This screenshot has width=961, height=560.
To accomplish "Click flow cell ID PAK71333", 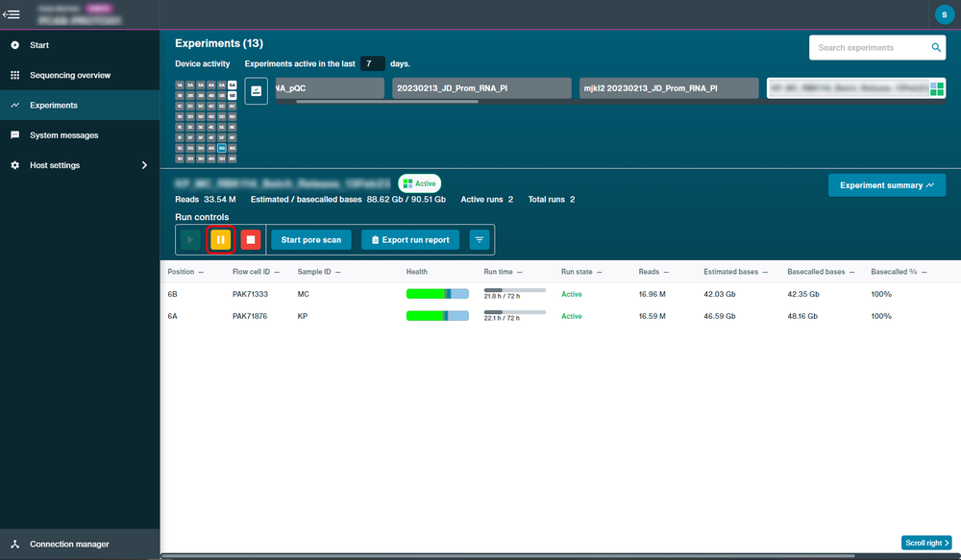I will pos(250,294).
